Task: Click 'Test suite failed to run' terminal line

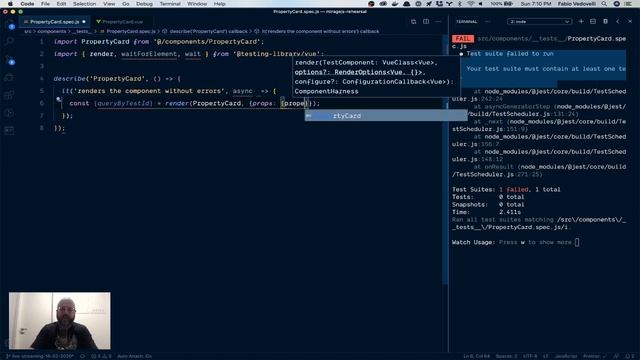Action: [x=510, y=53]
